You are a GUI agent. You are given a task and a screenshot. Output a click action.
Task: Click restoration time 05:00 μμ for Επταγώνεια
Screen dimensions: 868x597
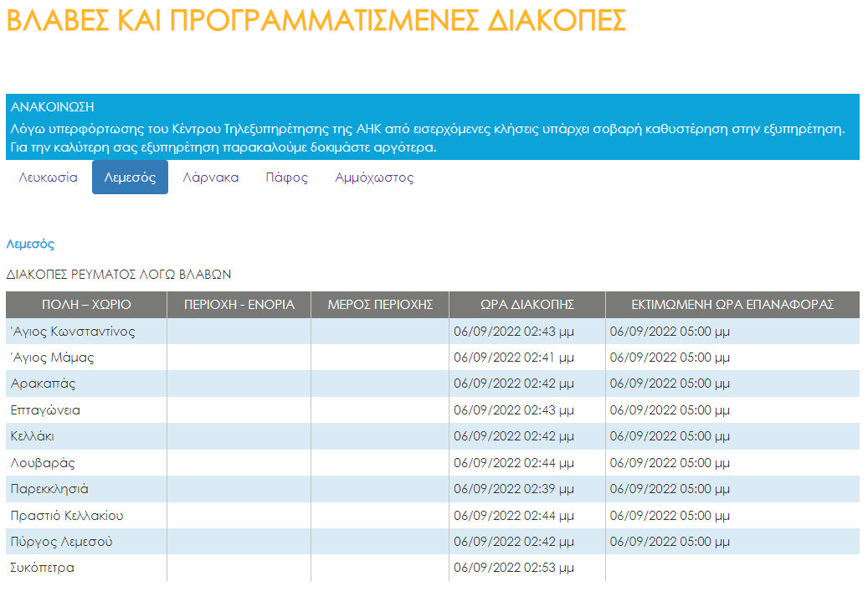(x=670, y=409)
